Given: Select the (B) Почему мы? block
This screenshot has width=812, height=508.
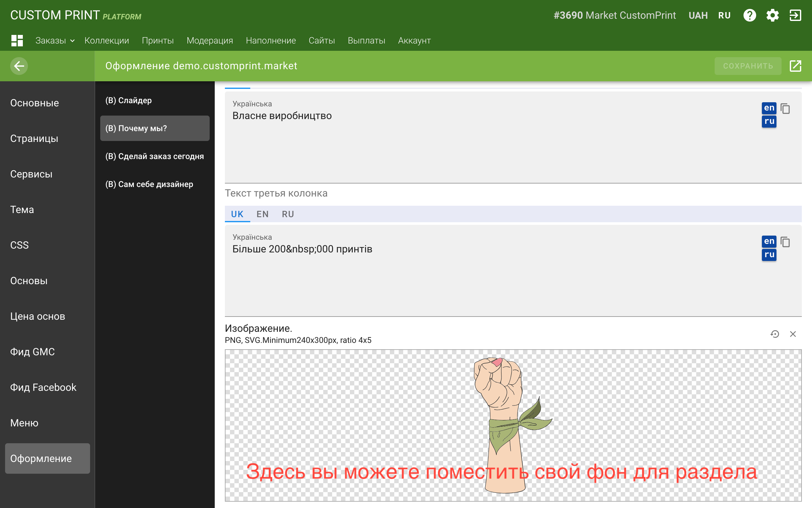Looking at the screenshot, I should tap(155, 128).
